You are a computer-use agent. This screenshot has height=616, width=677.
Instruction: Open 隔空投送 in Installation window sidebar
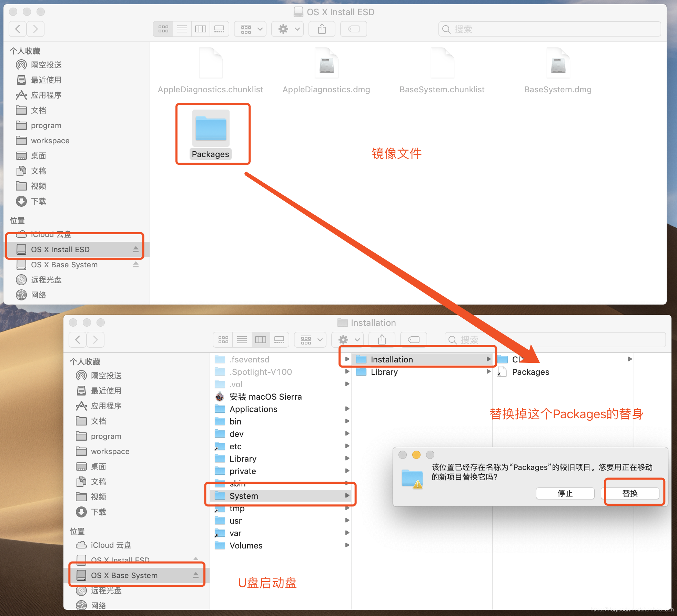(x=106, y=376)
